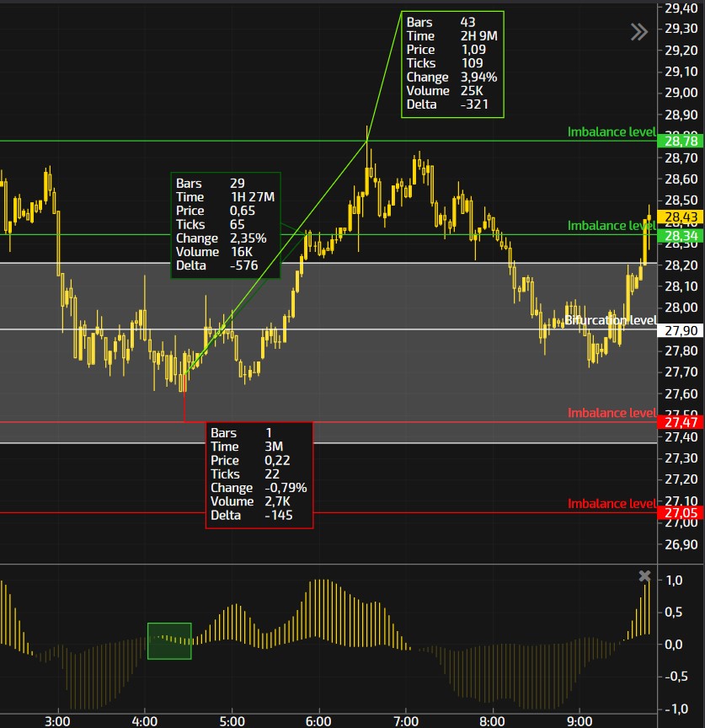Click the red 27,47 price tag
The width and height of the screenshot is (705, 728).
point(679,421)
